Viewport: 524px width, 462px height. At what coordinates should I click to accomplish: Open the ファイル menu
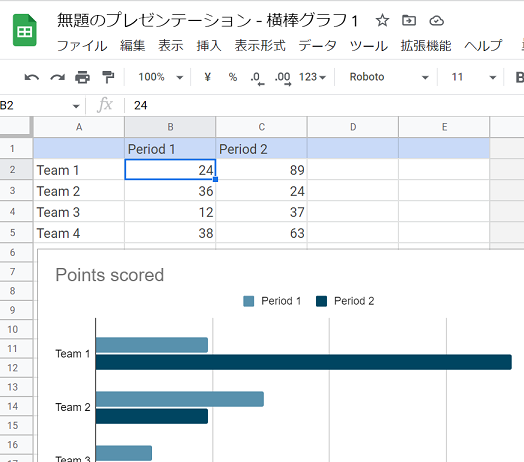click(82, 46)
